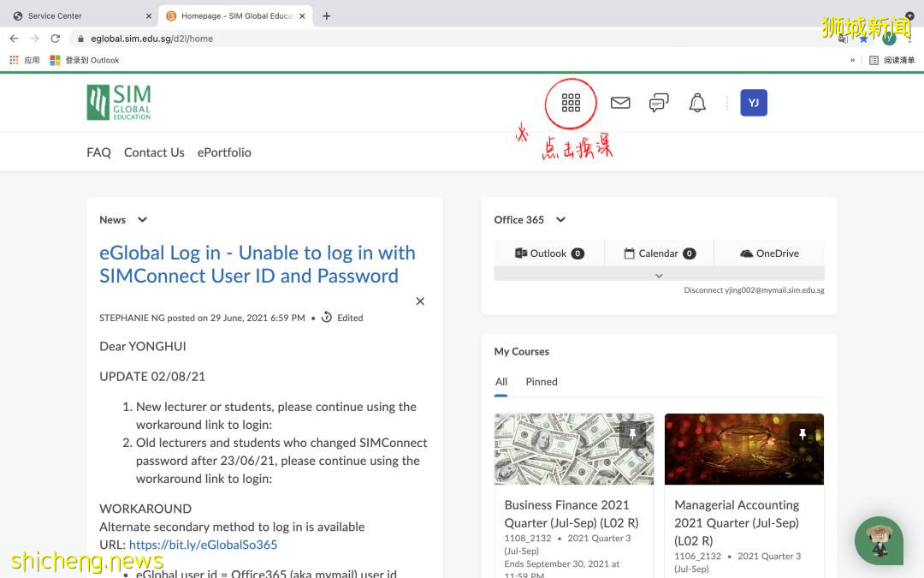Screen dimensions: 924x578
Task: Open the bit.ly eGlobalSo365 workaround link
Action: pos(203,545)
